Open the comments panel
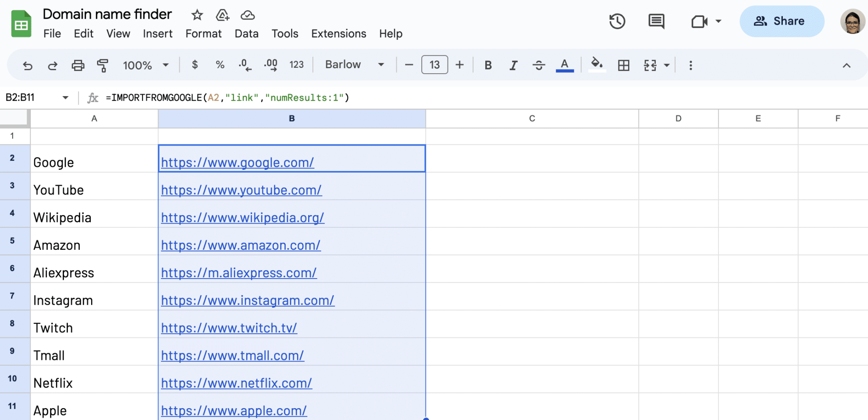This screenshot has height=420, width=868. tap(655, 21)
